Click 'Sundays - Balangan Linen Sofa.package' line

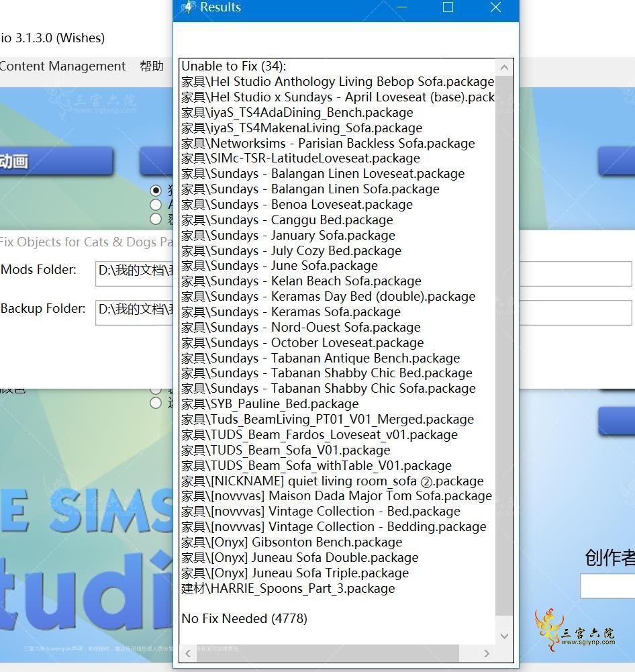(x=310, y=189)
